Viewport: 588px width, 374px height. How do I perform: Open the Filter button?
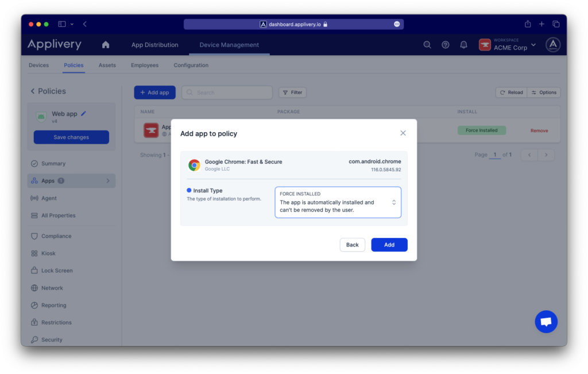[292, 92]
